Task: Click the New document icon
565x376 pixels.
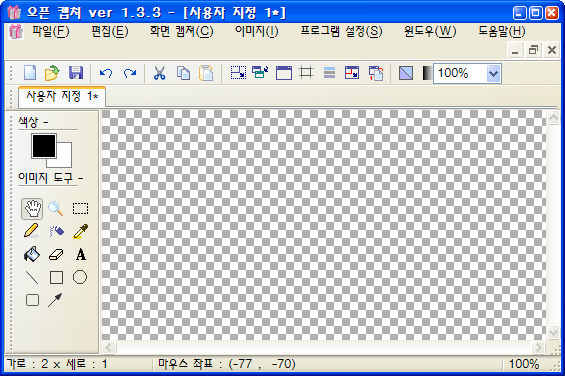Action: tap(30, 73)
